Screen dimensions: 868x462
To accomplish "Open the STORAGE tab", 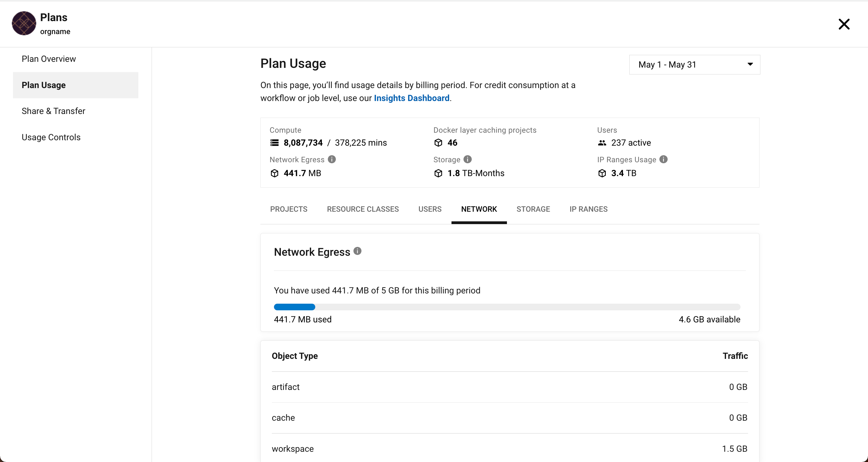I will [533, 209].
